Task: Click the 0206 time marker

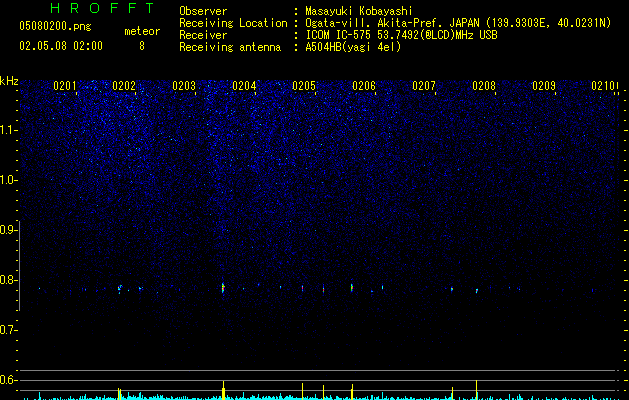Action: pyautogui.click(x=364, y=86)
